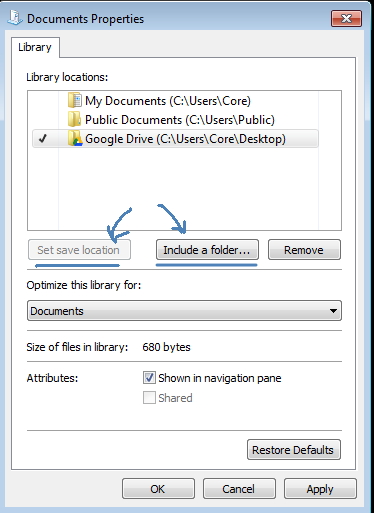Image resolution: width=374 pixels, height=513 pixels.
Task: Click Include a folder button
Action: (x=207, y=250)
